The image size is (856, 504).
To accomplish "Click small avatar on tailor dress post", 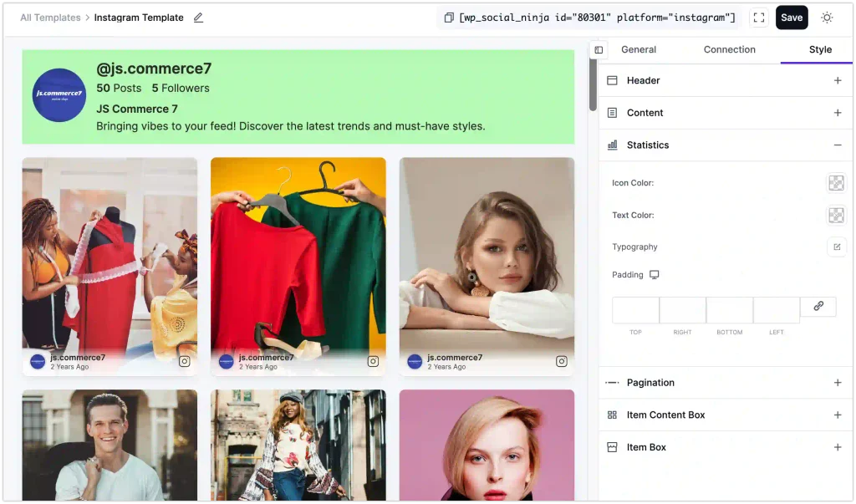I will (38, 361).
